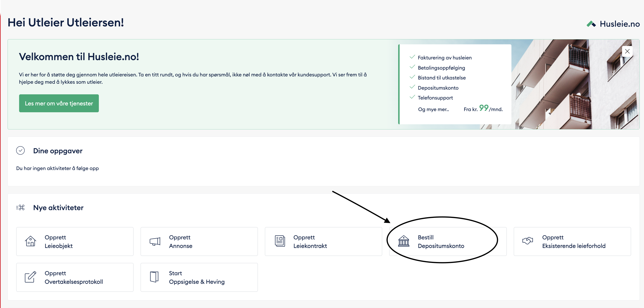
Task: Click the pencil icon for Overtakelsesprotokoll
Action: point(30,277)
